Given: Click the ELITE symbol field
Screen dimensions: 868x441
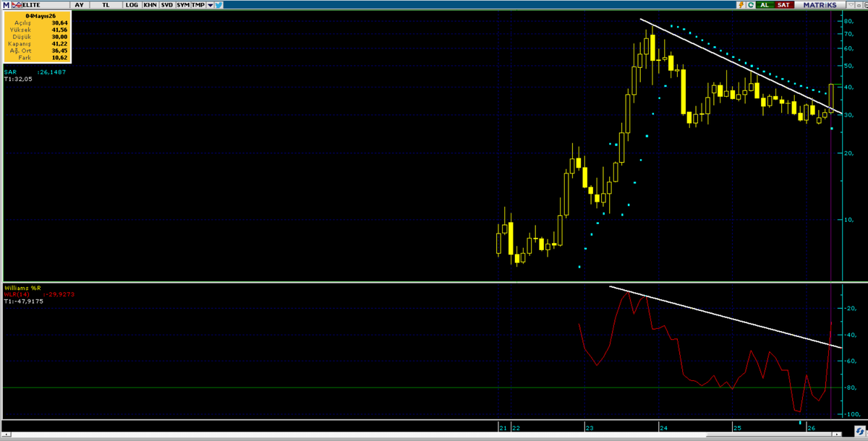Looking at the screenshot, I should pyautogui.click(x=46, y=5).
